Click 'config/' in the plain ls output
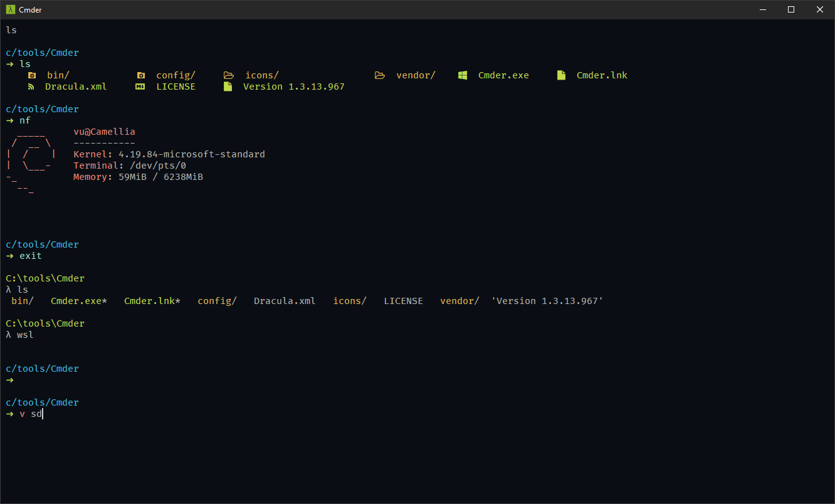The height and width of the screenshot is (504, 835). pos(217,301)
